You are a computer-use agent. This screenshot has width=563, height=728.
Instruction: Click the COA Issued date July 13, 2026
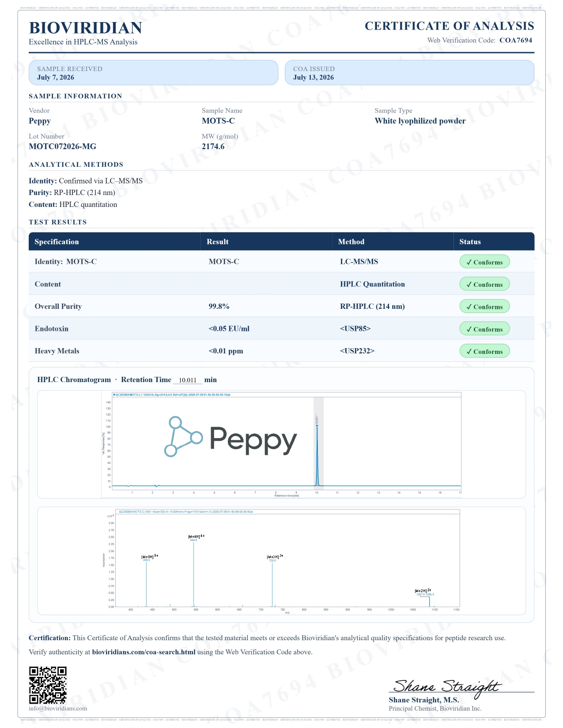[x=314, y=78]
